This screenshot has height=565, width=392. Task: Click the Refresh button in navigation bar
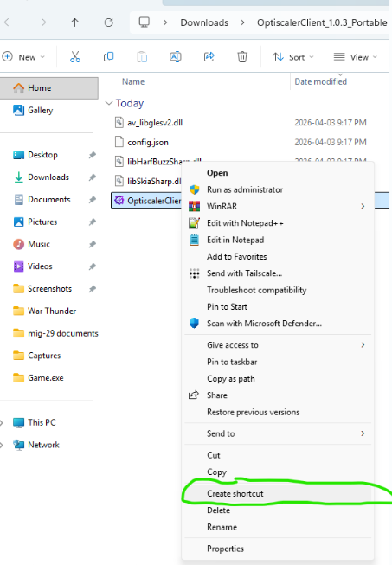point(108,22)
